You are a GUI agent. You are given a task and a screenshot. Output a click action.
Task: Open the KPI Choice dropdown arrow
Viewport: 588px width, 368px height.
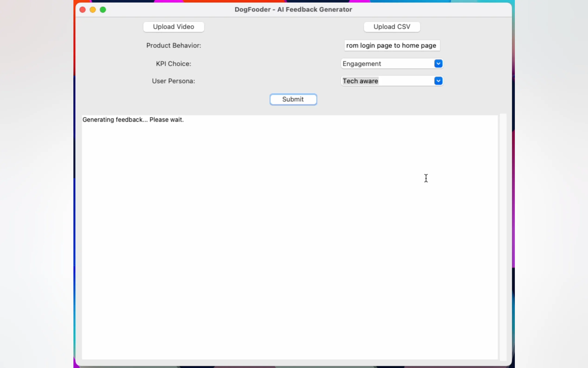pos(438,64)
